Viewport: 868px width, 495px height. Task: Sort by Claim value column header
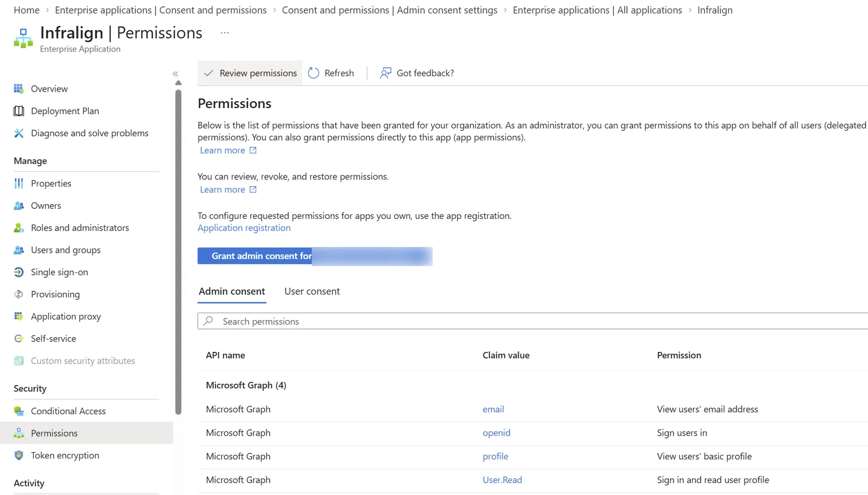[x=506, y=355]
